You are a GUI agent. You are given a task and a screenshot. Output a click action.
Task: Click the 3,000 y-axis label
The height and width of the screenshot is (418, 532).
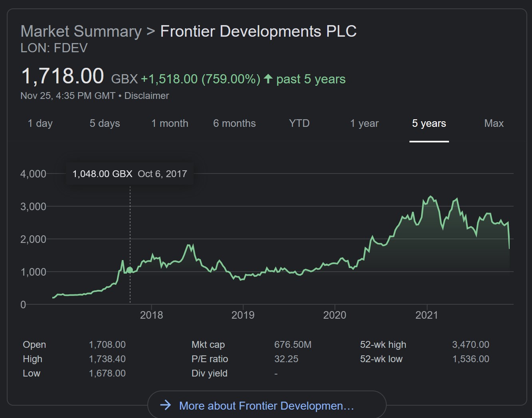(33, 207)
